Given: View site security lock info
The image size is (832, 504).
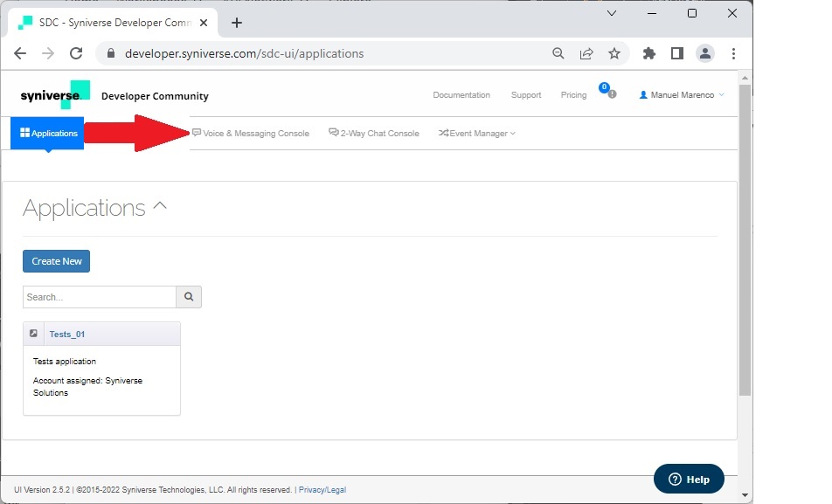Looking at the screenshot, I should point(110,53).
